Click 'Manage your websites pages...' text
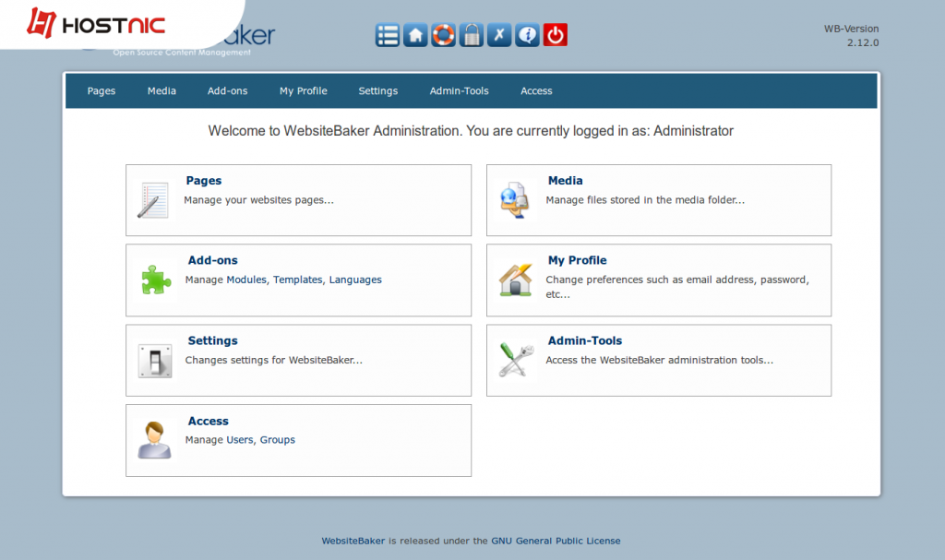The image size is (945, 560). pyautogui.click(x=258, y=200)
